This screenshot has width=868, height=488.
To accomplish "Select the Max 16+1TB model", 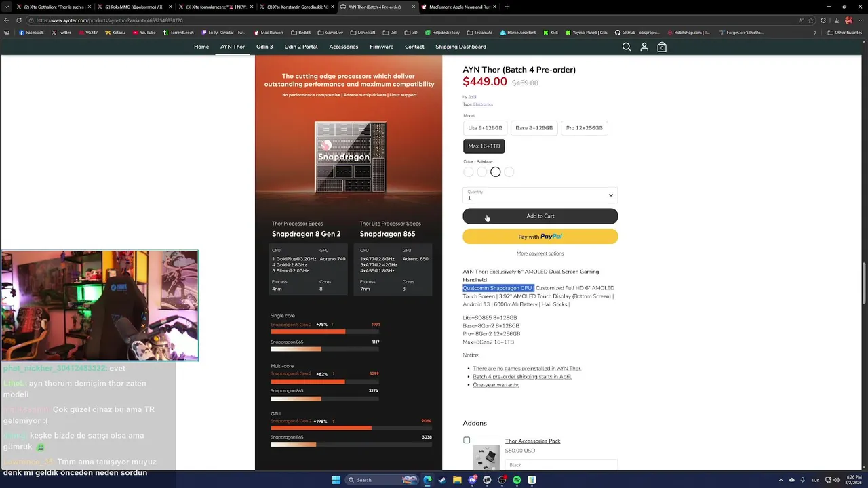I will tap(484, 146).
